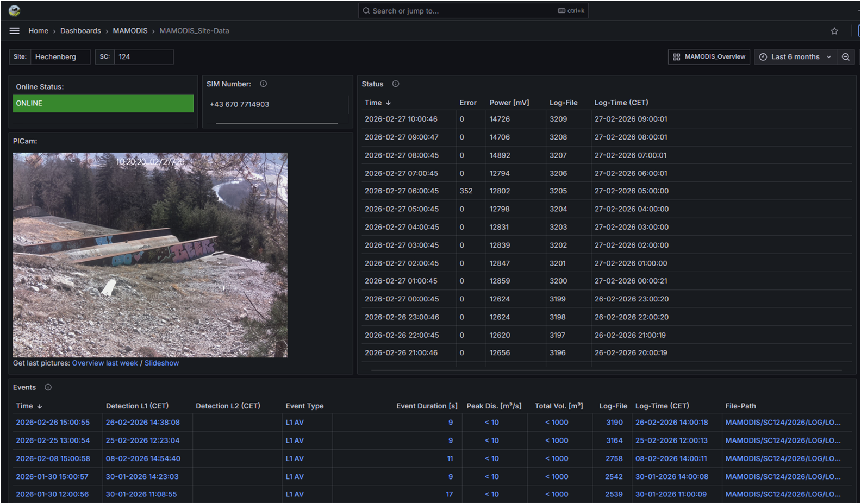861x504 pixels.
Task: Navigate to MAMODIS folder breadcrumb
Action: pyautogui.click(x=130, y=31)
